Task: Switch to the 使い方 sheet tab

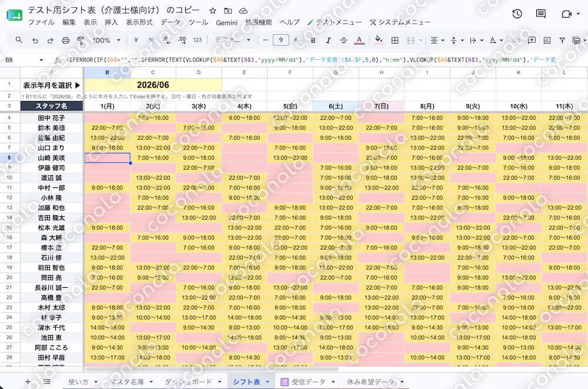Action: click(x=78, y=382)
